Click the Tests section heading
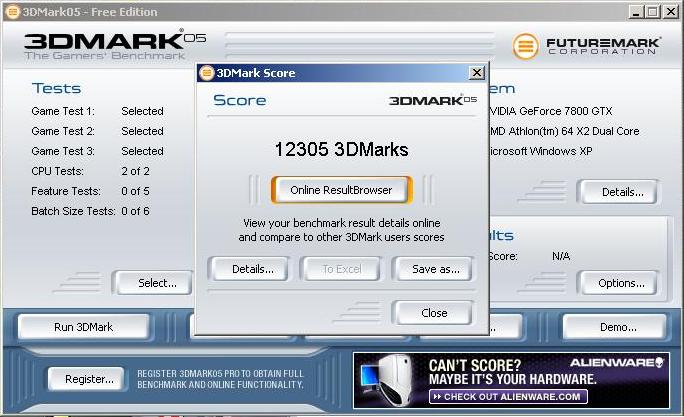Screen dimensions: 684x417 pyautogui.click(x=56, y=89)
